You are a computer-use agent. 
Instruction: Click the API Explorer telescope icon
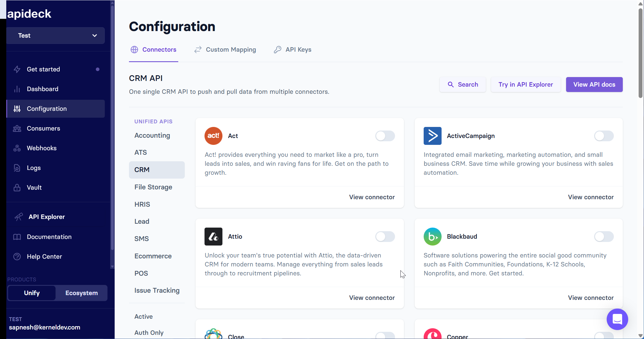[19, 217]
